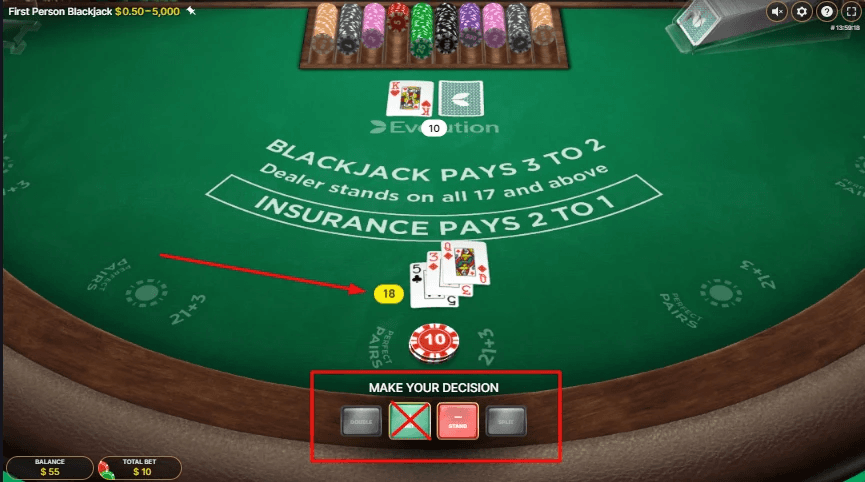
Task: Click the dealer's face-down hole card
Action: tap(461, 99)
